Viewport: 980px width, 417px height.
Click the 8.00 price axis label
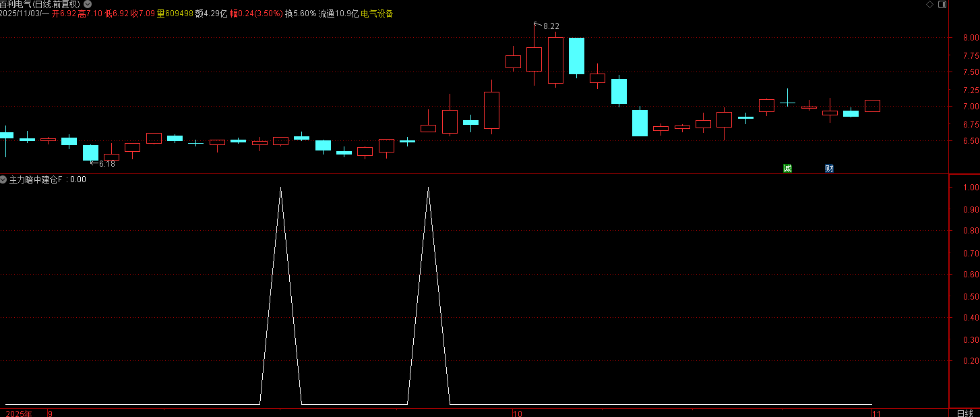click(971, 38)
